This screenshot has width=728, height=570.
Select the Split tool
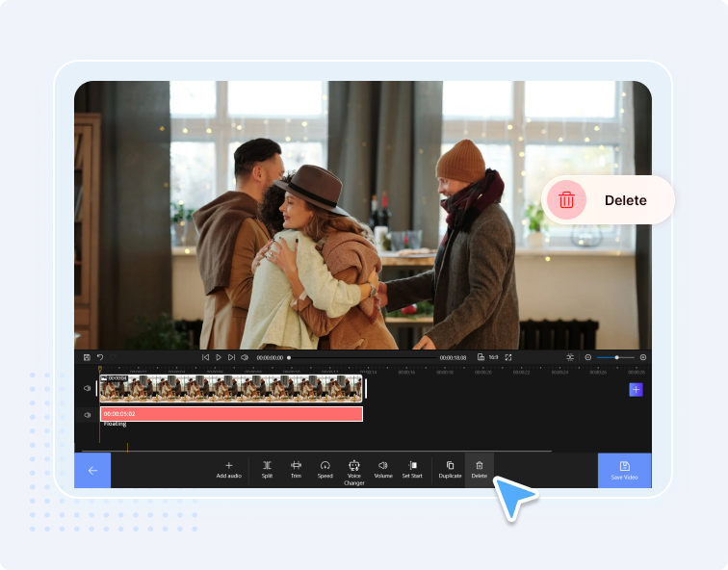267,470
